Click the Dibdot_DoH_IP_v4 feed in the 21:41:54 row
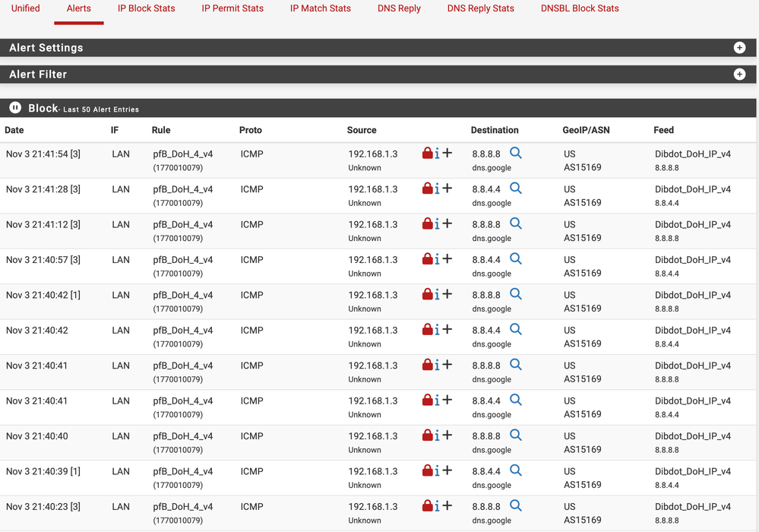Viewport: 759px width, 532px height. [693, 154]
